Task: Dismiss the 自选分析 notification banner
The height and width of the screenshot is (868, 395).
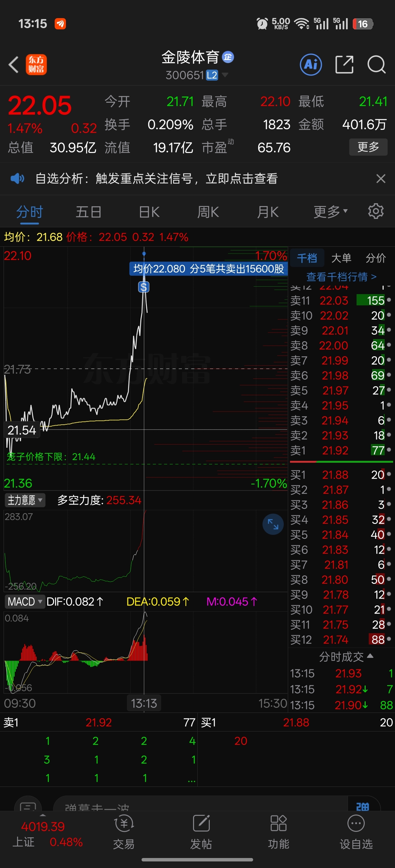Action: coord(381,179)
